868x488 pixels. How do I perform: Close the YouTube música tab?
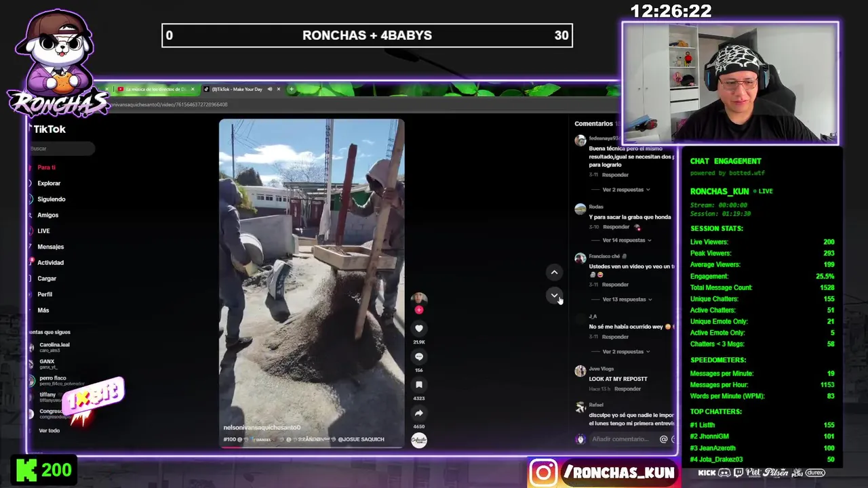click(192, 89)
